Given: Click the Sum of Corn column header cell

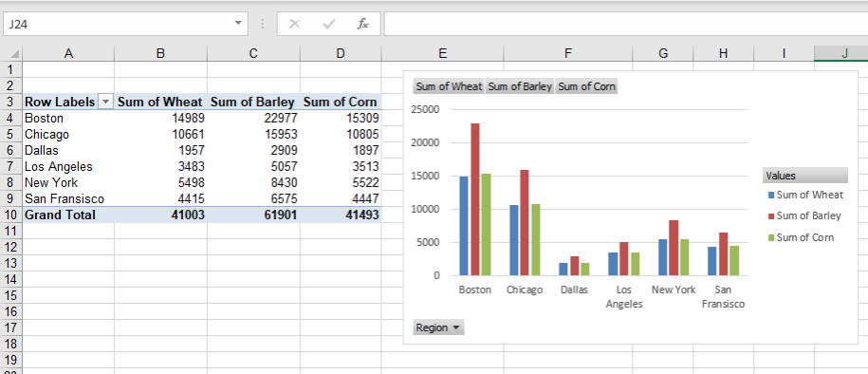Looking at the screenshot, I should (x=341, y=102).
